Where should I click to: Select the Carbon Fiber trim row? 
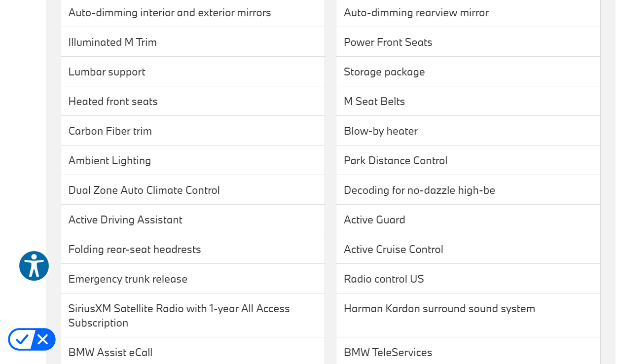point(110,131)
